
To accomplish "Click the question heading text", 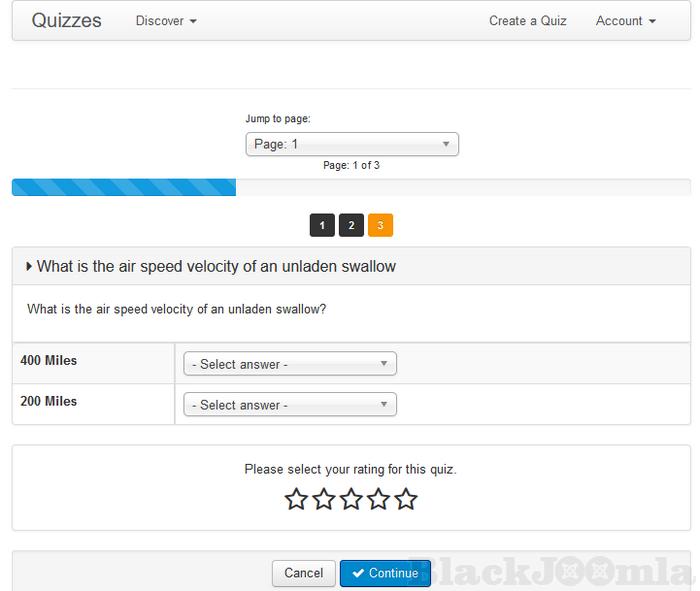I will point(216,267).
